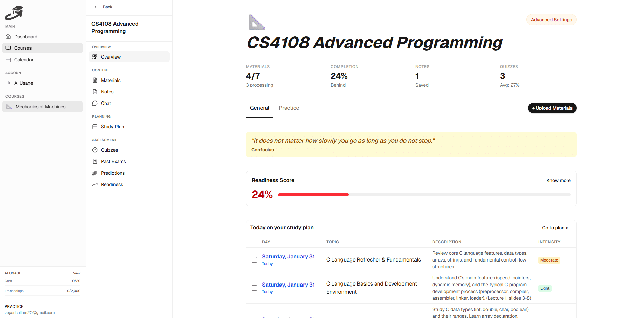Open Calendar via its sidebar icon
644x318 pixels.
click(x=8, y=60)
